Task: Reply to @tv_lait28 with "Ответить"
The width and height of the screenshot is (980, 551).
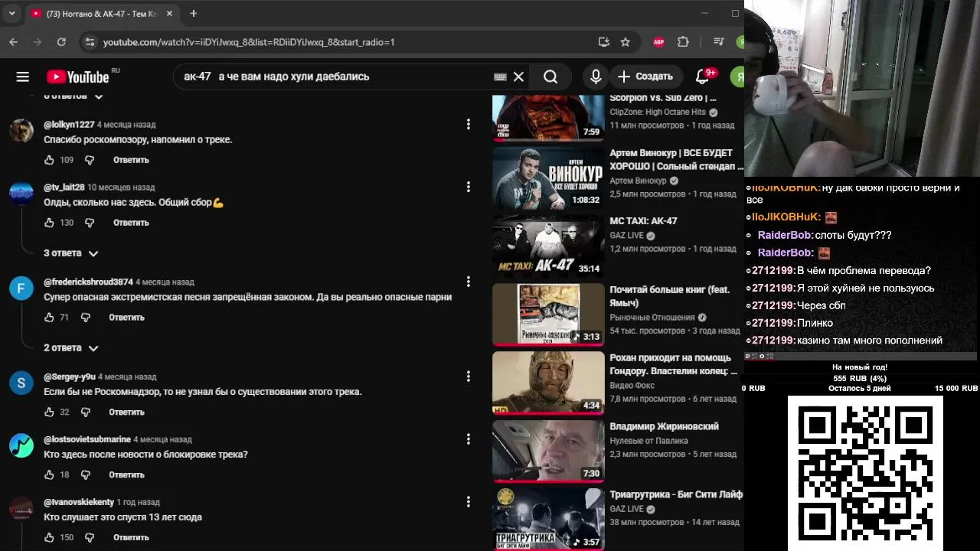Action: click(131, 223)
